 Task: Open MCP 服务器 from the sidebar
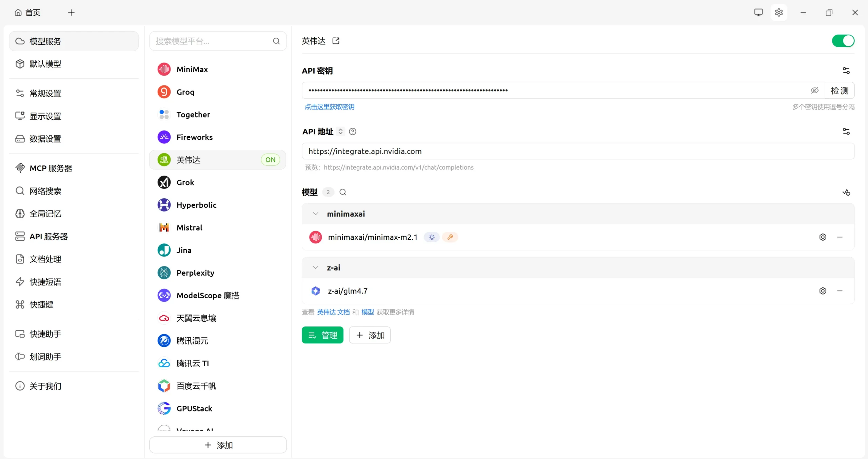pyautogui.click(x=50, y=168)
